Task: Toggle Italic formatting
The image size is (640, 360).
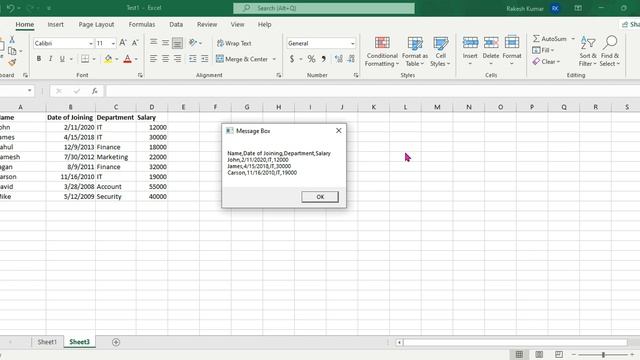Action: pyautogui.click(x=50, y=59)
